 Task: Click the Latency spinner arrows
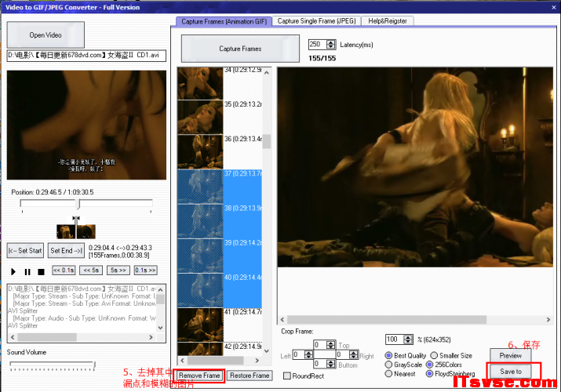pyautogui.click(x=331, y=45)
